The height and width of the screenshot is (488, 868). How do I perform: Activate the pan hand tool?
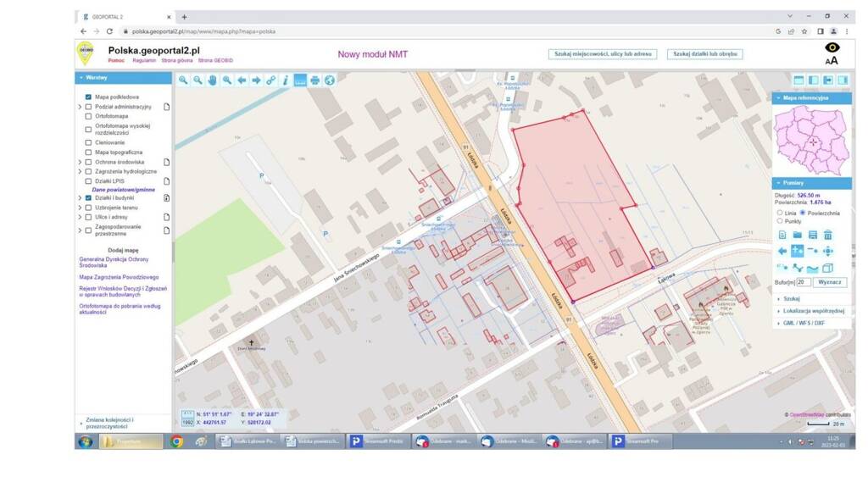[x=212, y=80]
